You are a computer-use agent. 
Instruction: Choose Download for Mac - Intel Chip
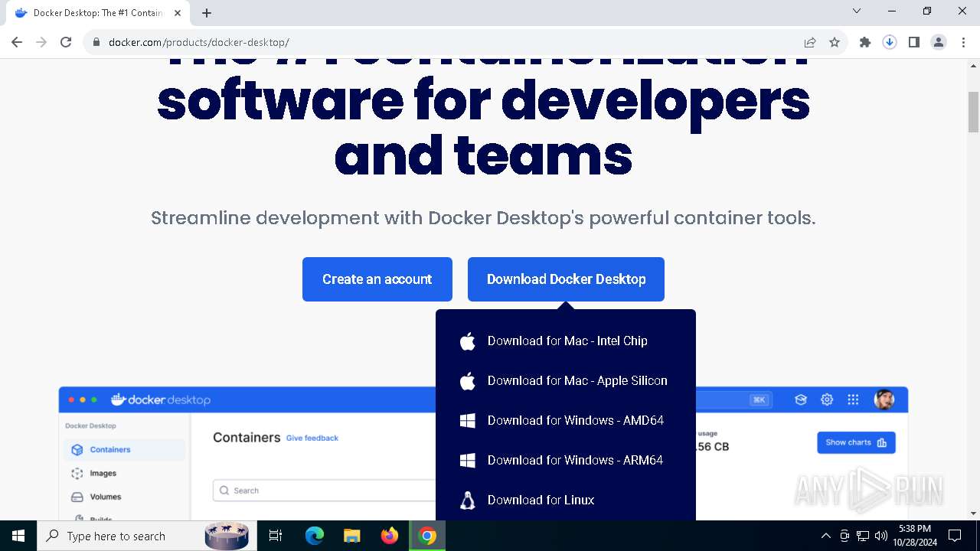(x=566, y=341)
